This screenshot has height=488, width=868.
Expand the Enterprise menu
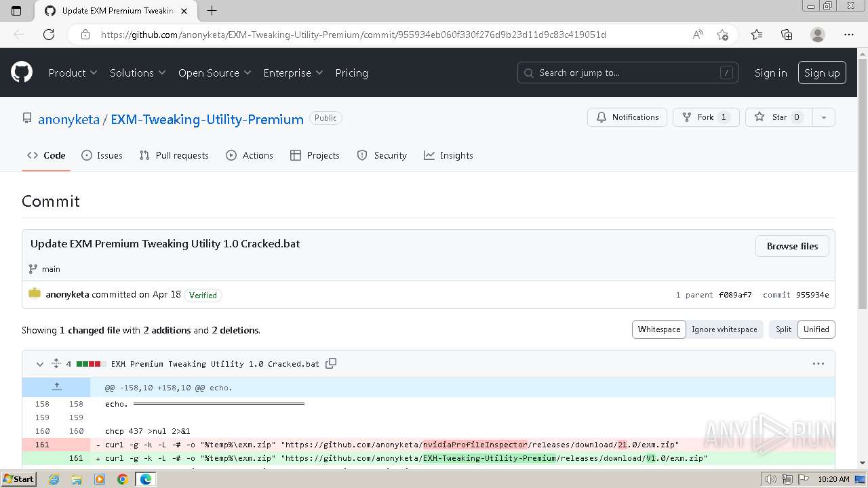click(x=293, y=73)
